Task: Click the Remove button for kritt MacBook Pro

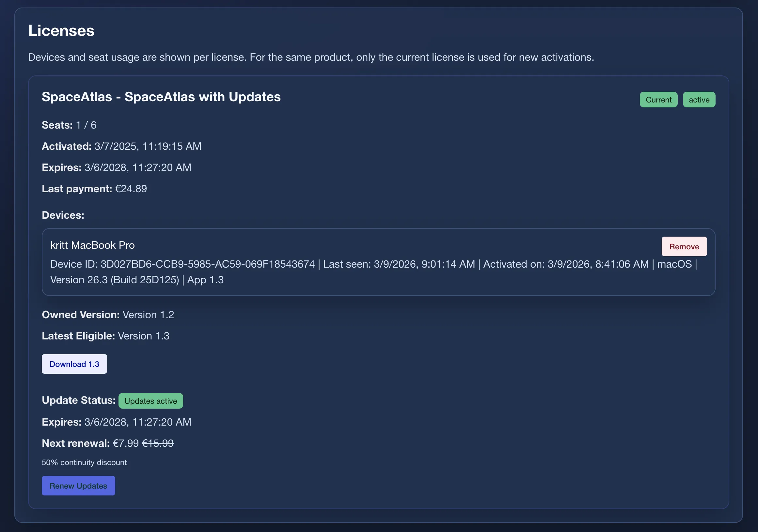Action: [683, 246]
